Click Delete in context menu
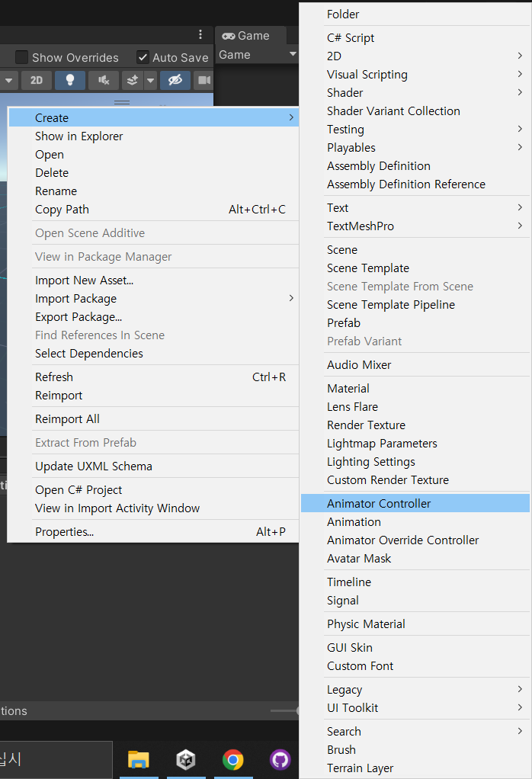This screenshot has width=532, height=779. tap(153, 173)
